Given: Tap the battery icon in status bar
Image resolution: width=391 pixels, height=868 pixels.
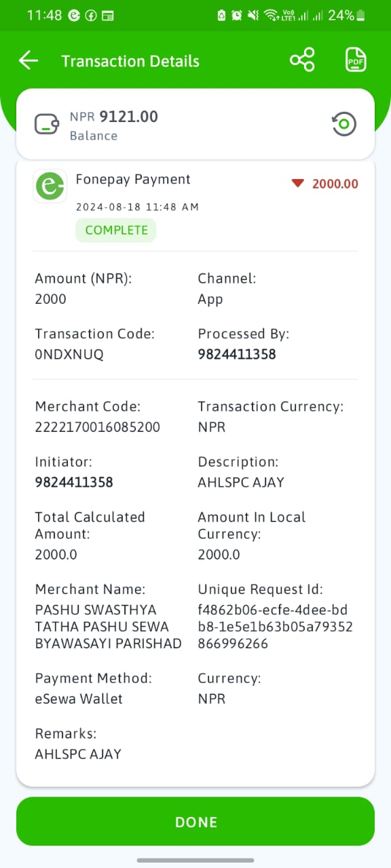Looking at the screenshot, I should pos(360,15).
